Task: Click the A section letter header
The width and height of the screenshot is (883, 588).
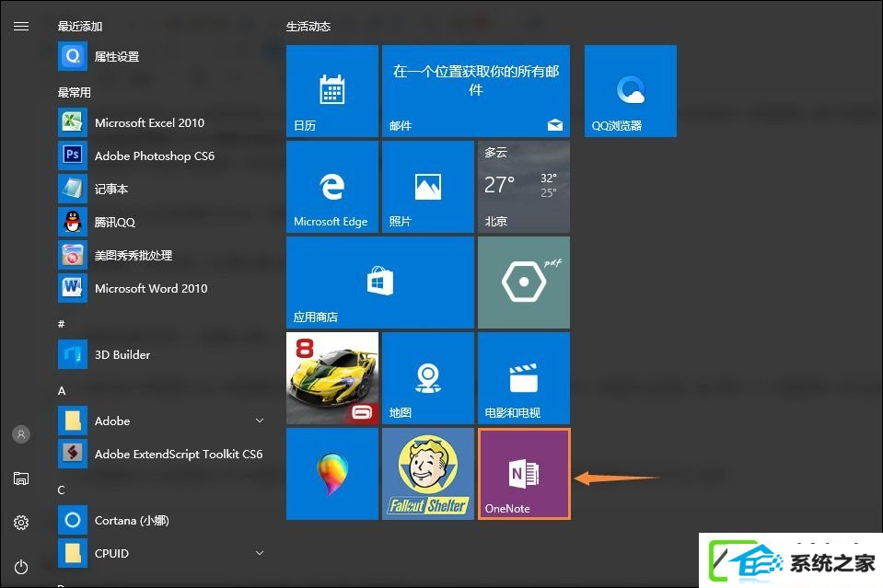Action: point(62,390)
